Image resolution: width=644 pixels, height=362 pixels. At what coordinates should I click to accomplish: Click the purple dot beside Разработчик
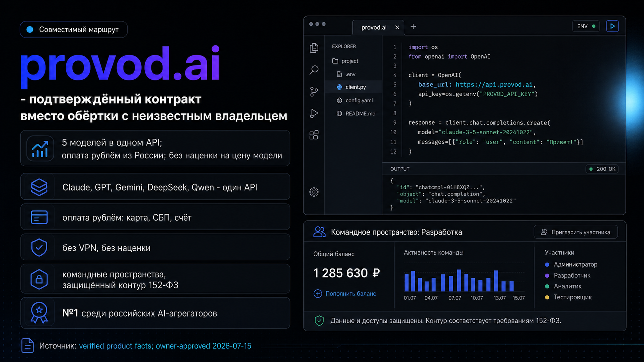[547, 276]
